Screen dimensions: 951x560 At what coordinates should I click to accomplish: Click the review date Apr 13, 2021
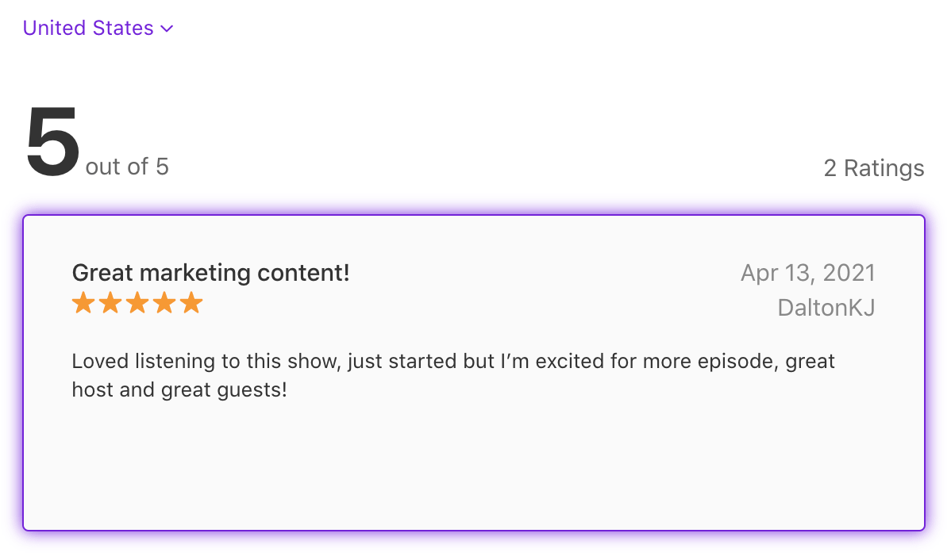(807, 274)
